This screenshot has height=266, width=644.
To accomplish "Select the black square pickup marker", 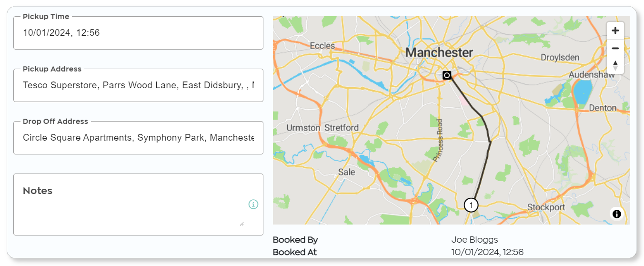I will [x=447, y=75].
